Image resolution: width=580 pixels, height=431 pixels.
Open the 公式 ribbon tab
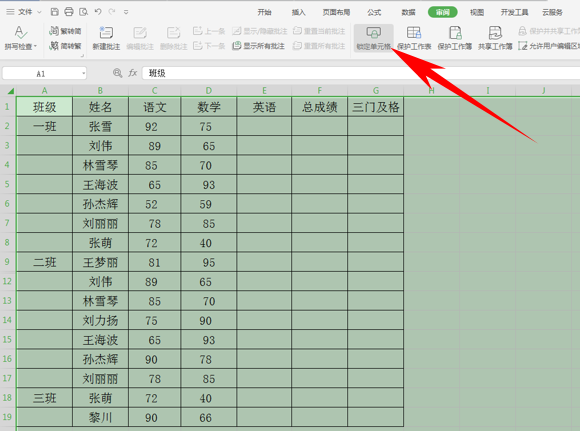[x=374, y=12]
